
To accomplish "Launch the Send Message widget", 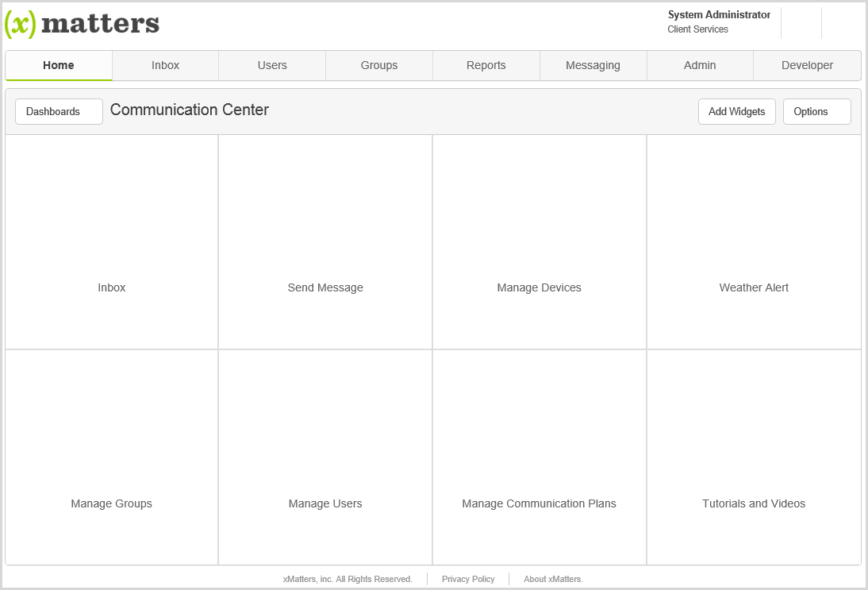I will tap(325, 242).
